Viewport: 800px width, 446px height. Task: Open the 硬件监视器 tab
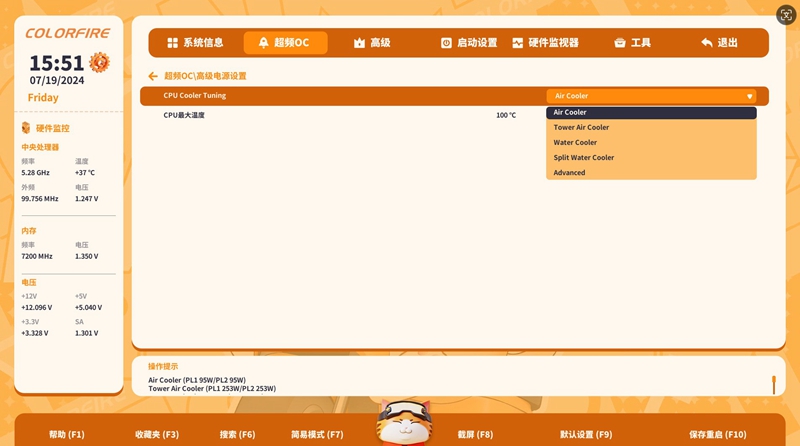553,43
